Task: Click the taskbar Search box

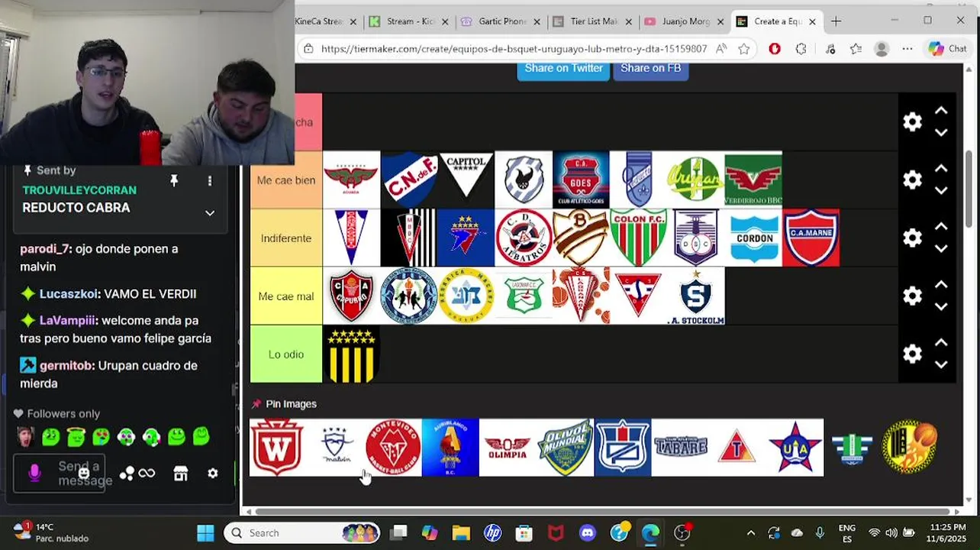Action: click(x=301, y=533)
